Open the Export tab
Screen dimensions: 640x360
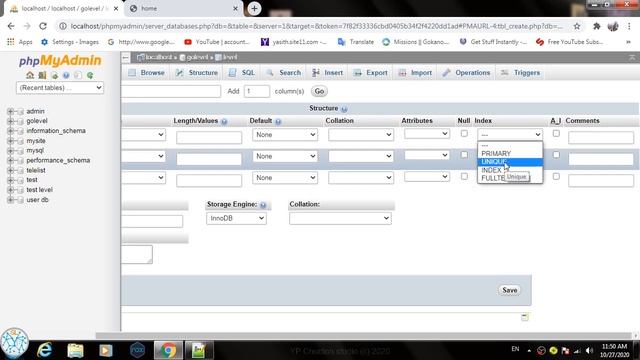(371, 73)
